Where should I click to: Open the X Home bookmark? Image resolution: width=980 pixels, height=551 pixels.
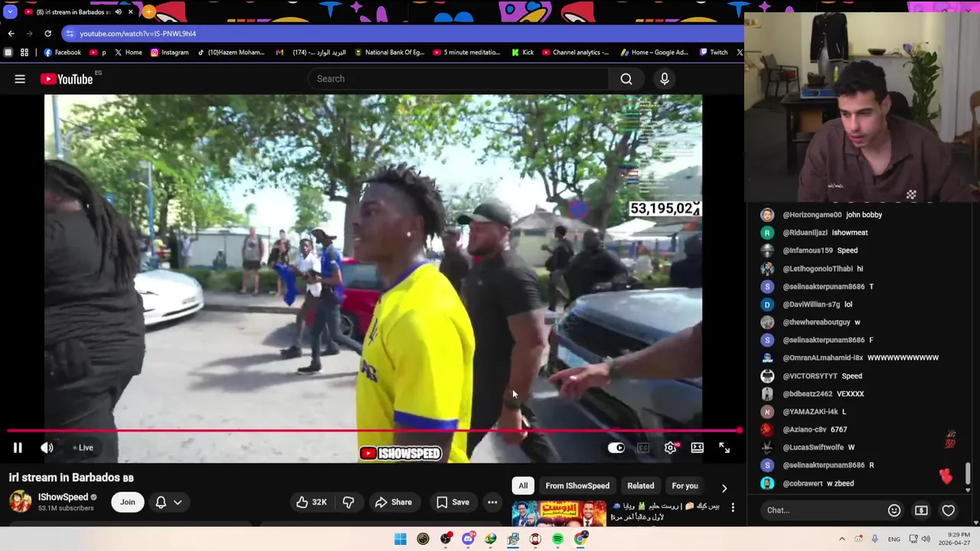pos(128,53)
